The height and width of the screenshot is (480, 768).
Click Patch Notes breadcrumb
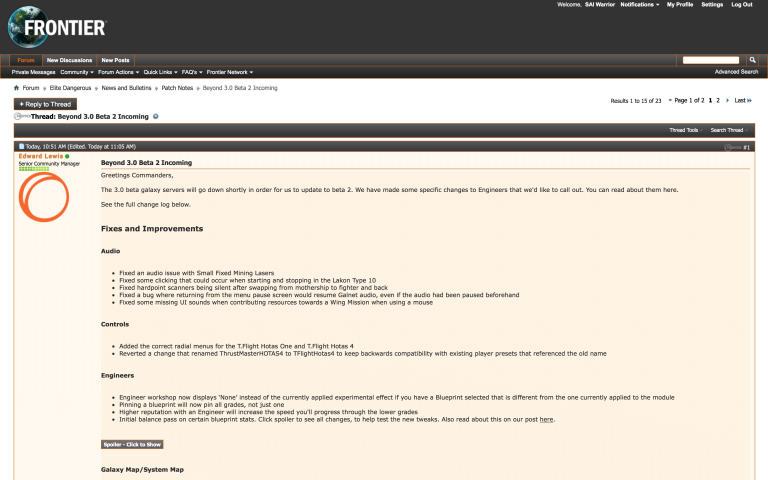point(177,88)
